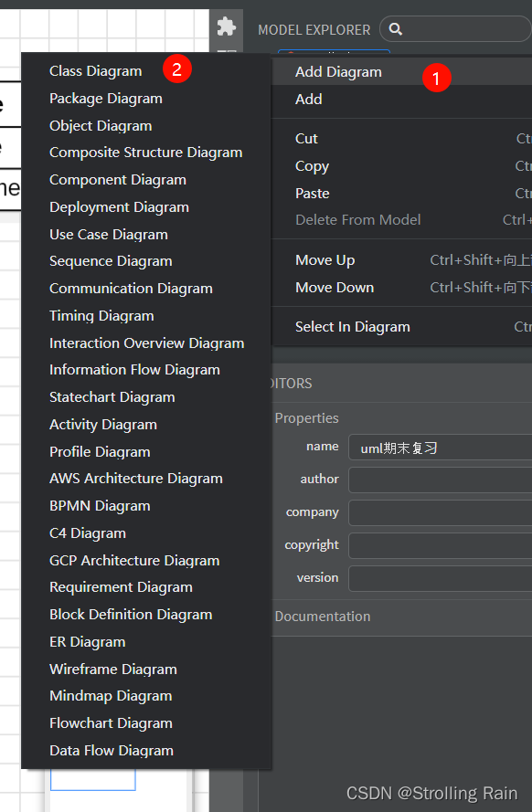Select Use Case Diagram

108,234
